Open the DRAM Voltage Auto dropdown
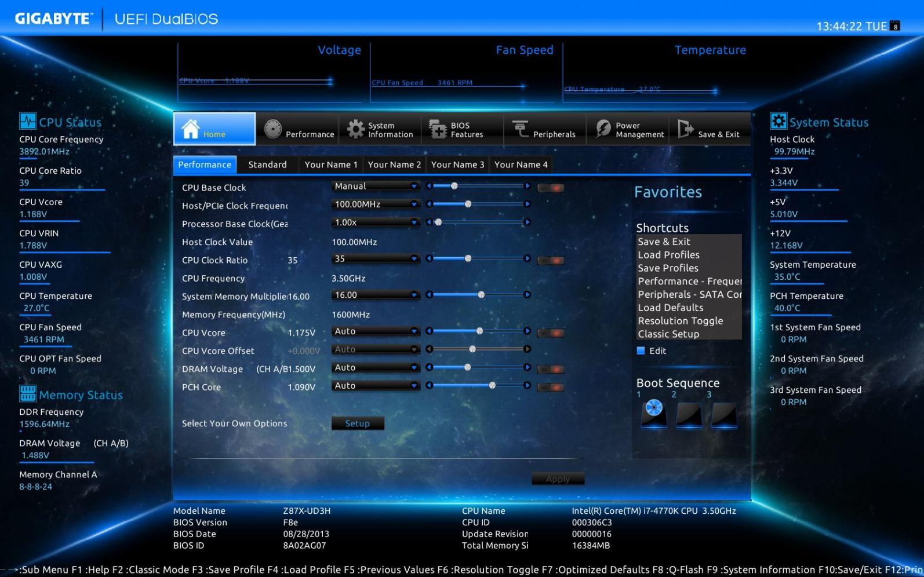 tap(376, 367)
